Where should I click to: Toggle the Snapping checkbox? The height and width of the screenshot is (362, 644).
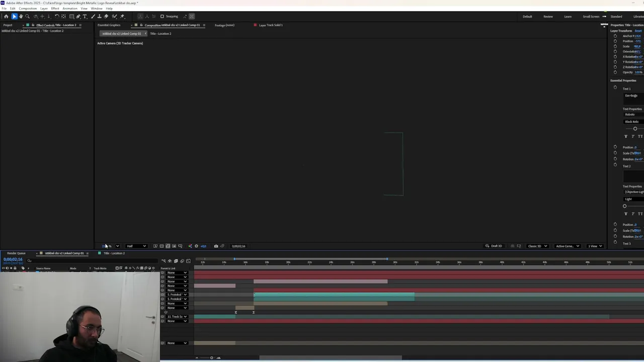(162, 16)
